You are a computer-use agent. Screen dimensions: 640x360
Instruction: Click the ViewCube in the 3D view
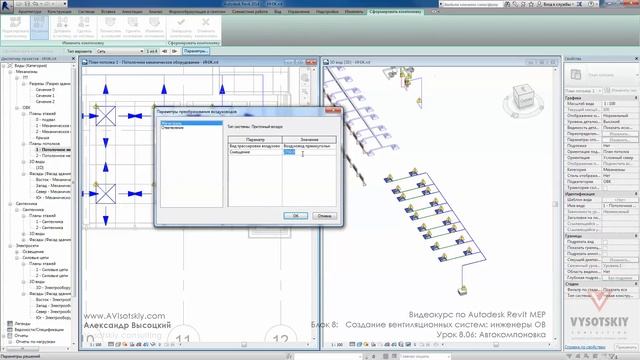point(524,97)
